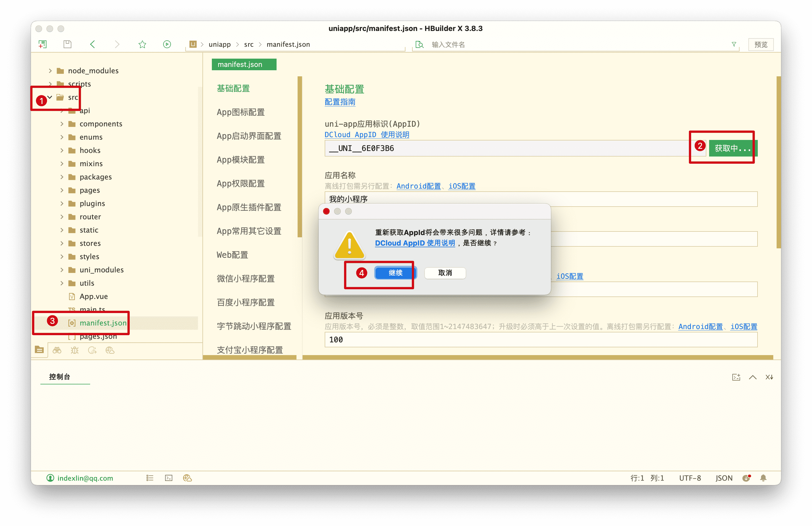Image resolution: width=812 pixels, height=526 pixels.
Task: Expand the hooks folder
Action: click(62, 150)
